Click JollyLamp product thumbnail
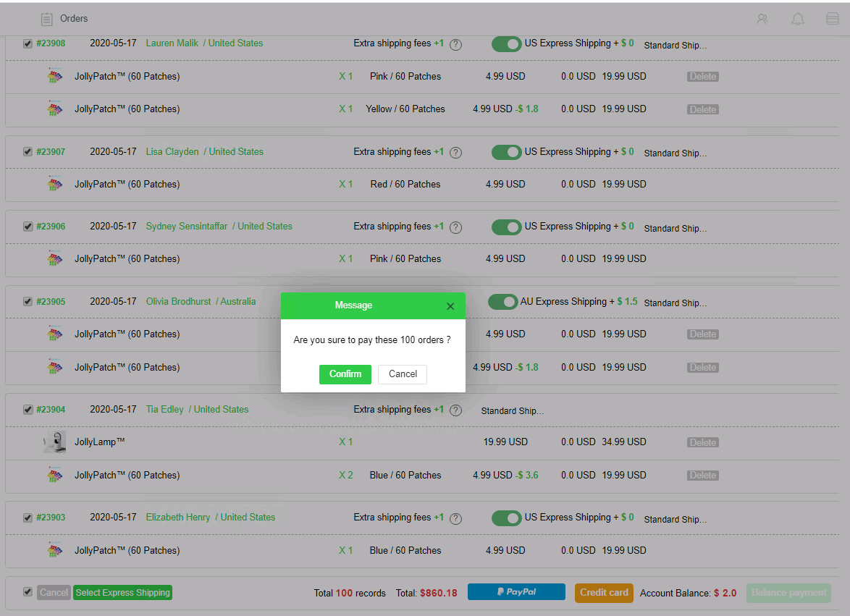This screenshot has width=850, height=616. (55, 442)
